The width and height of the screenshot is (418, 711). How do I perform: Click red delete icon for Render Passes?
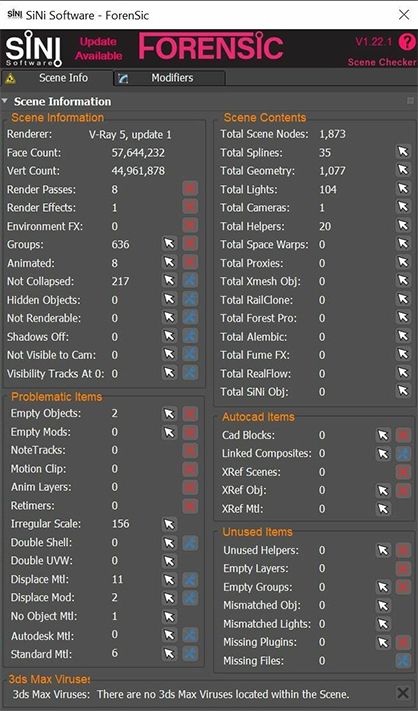pyautogui.click(x=190, y=189)
